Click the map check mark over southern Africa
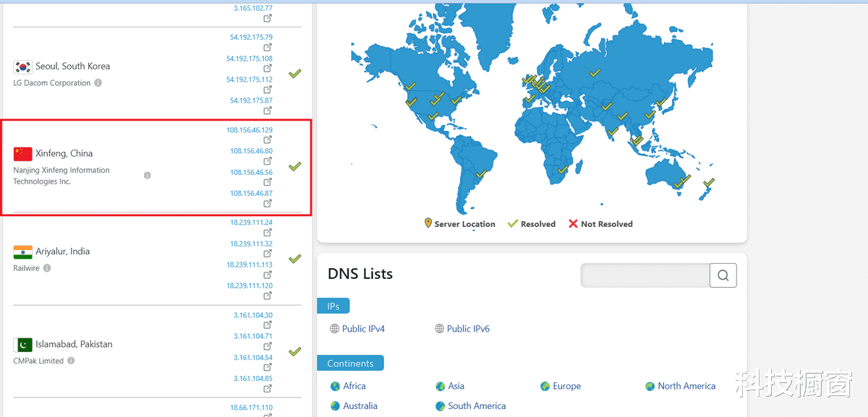This screenshot has height=417, width=868. tap(563, 169)
